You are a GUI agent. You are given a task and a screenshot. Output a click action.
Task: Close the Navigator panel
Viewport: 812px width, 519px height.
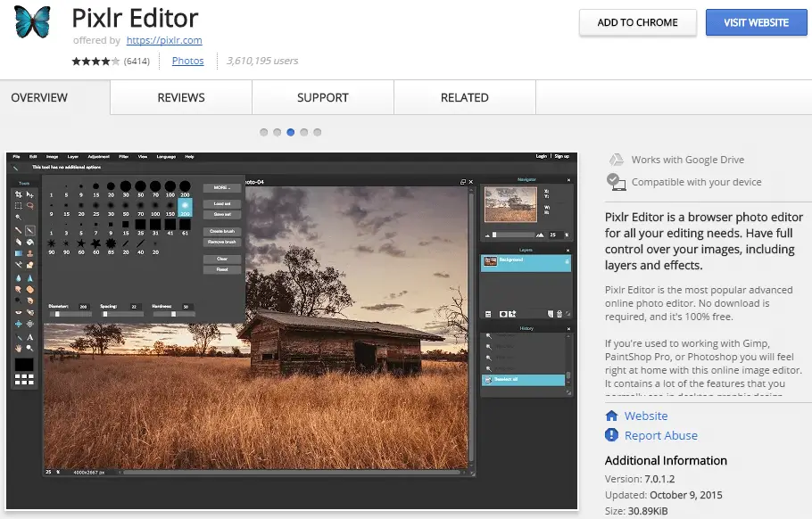[568, 180]
